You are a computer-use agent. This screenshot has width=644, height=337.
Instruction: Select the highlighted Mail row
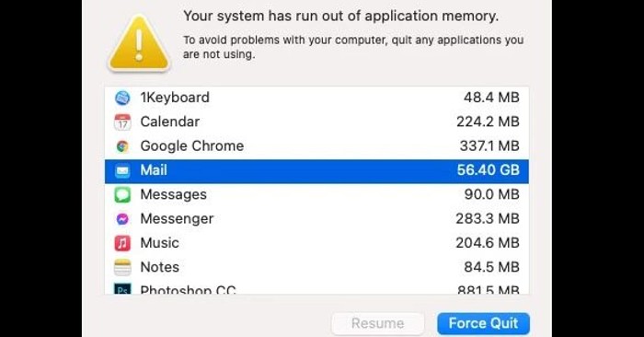point(316,170)
